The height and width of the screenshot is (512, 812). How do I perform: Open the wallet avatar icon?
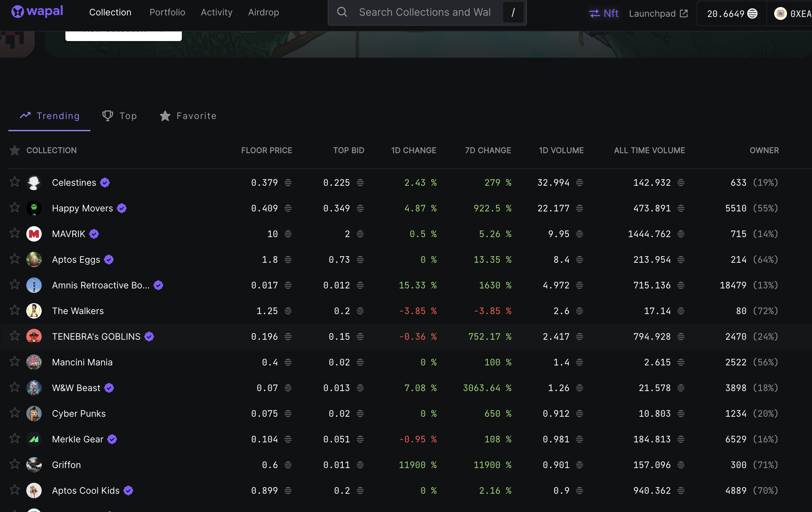(780, 13)
